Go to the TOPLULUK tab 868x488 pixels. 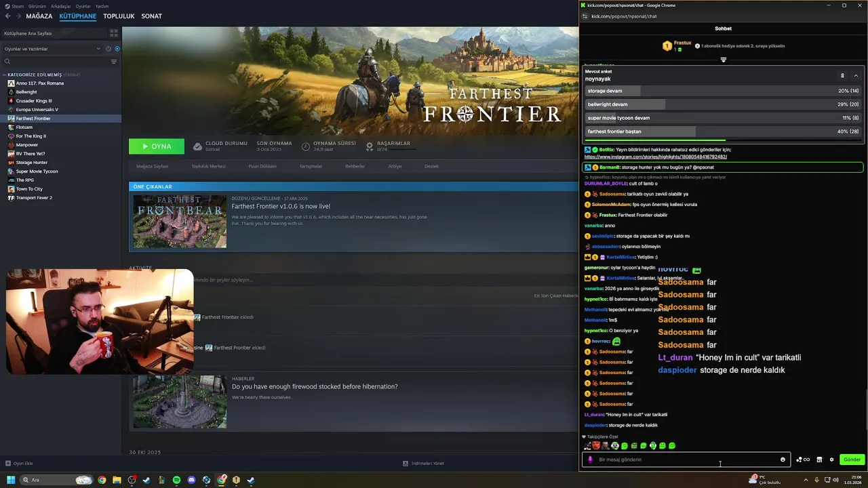click(x=119, y=16)
